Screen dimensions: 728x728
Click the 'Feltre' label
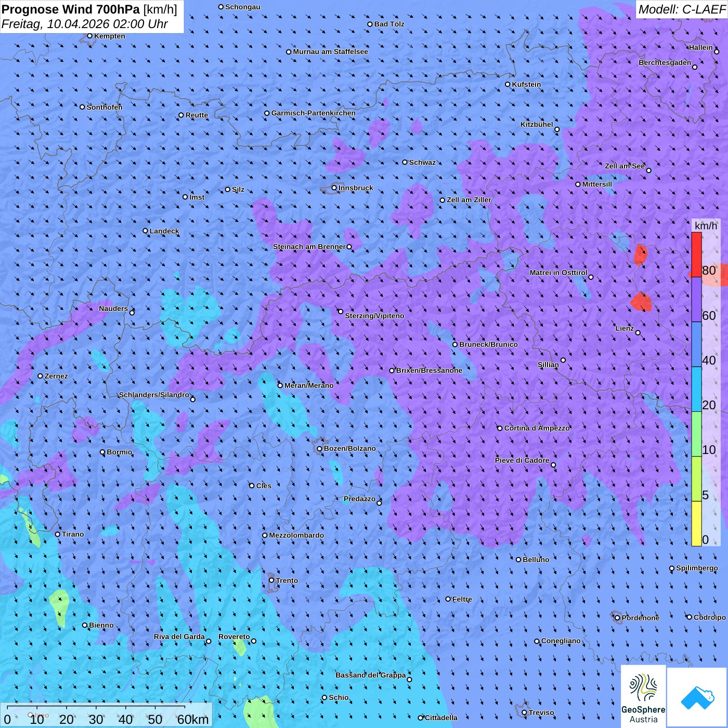(462, 599)
